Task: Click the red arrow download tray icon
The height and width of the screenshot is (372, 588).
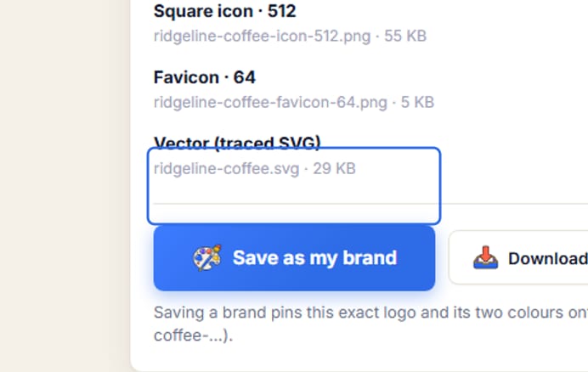Action: pyautogui.click(x=486, y=257)
